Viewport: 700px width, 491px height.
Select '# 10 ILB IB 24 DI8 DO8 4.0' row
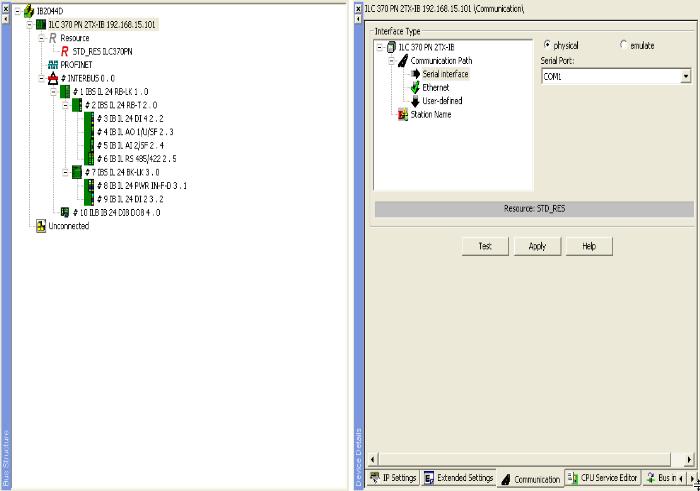coord(117,212)
